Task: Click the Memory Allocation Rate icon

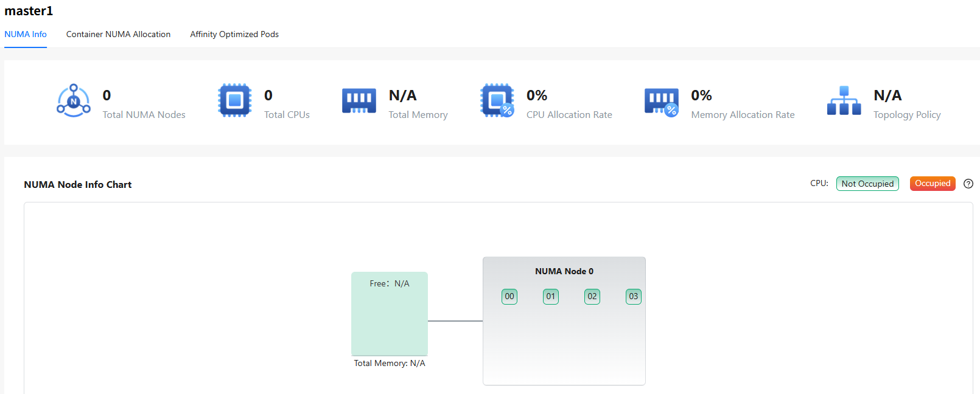Action: pyautogui.click(x=662, y=102)
